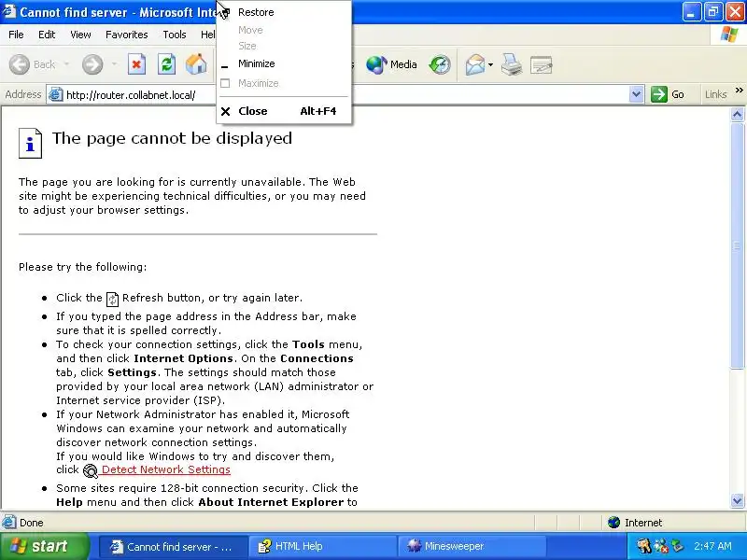
Task: Expand the Links toolbar chevron
Action: click(739, 90)
